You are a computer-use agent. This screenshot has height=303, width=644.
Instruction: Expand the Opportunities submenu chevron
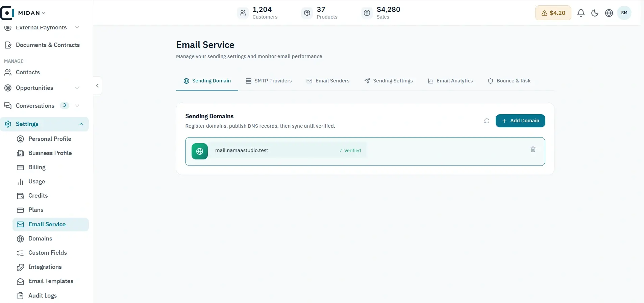[x=77, y=88]
